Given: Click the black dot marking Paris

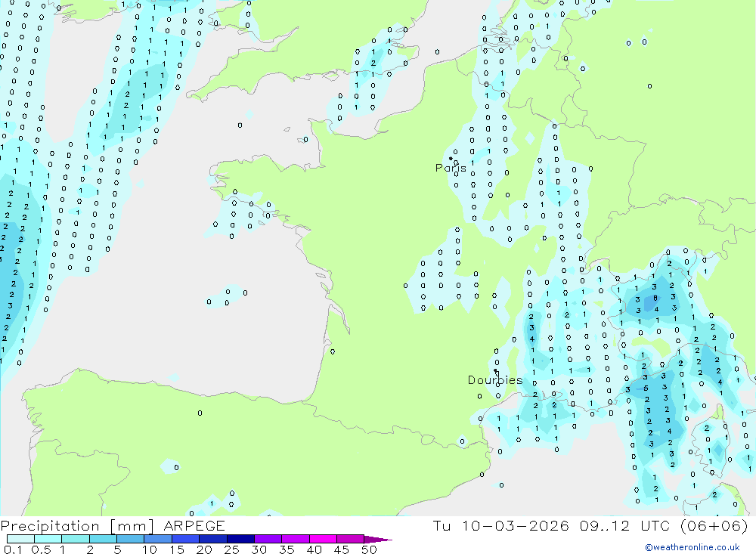Looking at the screenshot, I should pyautogui.click(x=451, y=158).
